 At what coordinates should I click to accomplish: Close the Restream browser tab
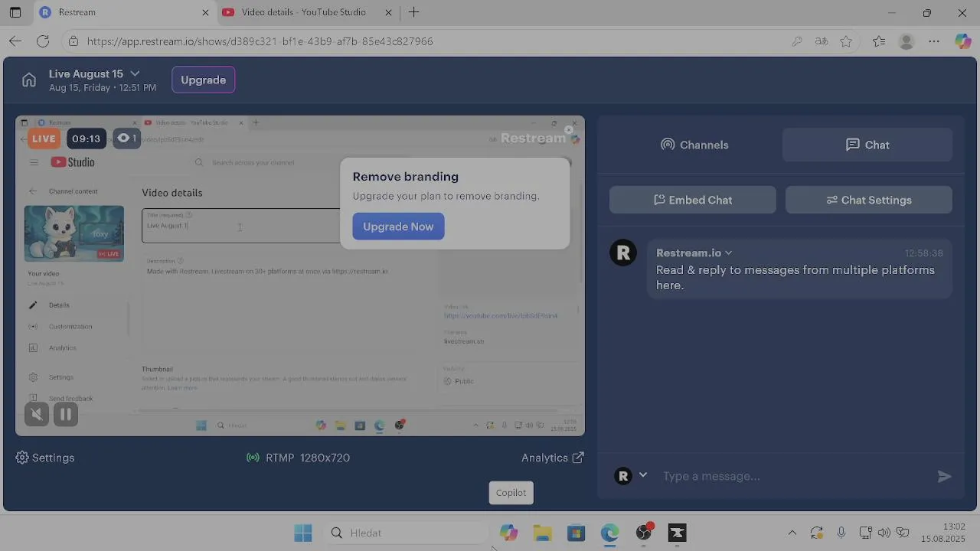click(x=205, y=12)
